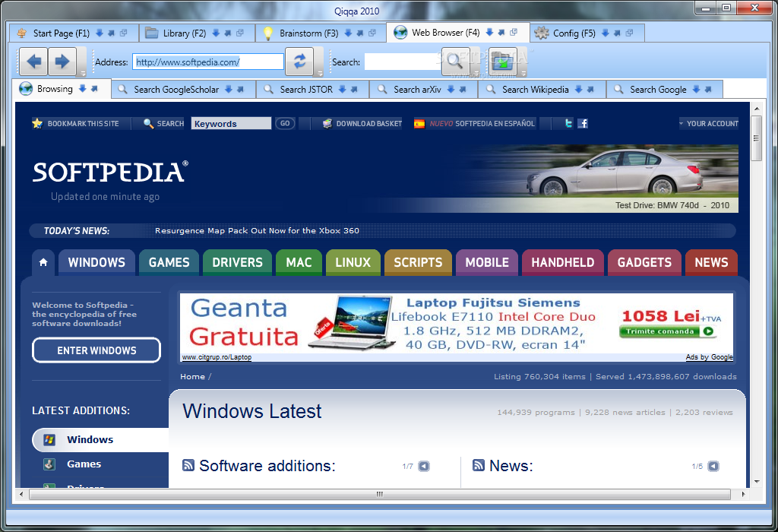Open the LINUX category tab
This screenshot has height=532, width=778.
pyautogui.click(x=353, y=262)
